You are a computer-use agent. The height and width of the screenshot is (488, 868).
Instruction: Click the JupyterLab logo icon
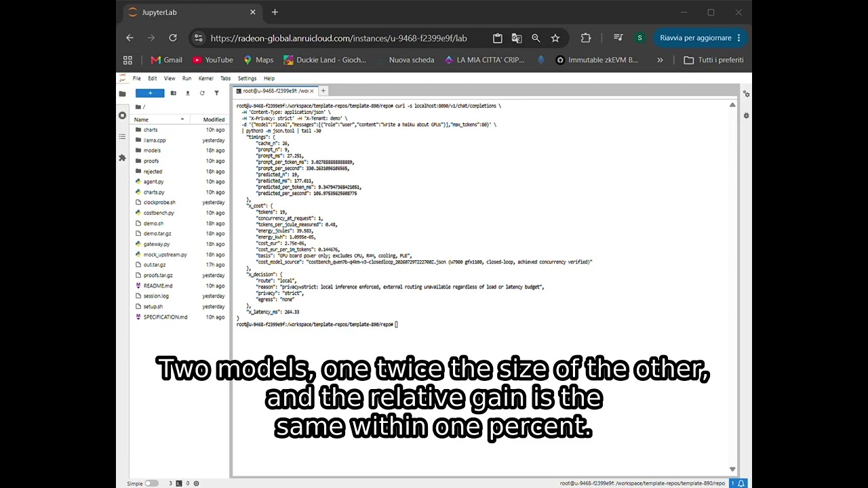[123, 78]
